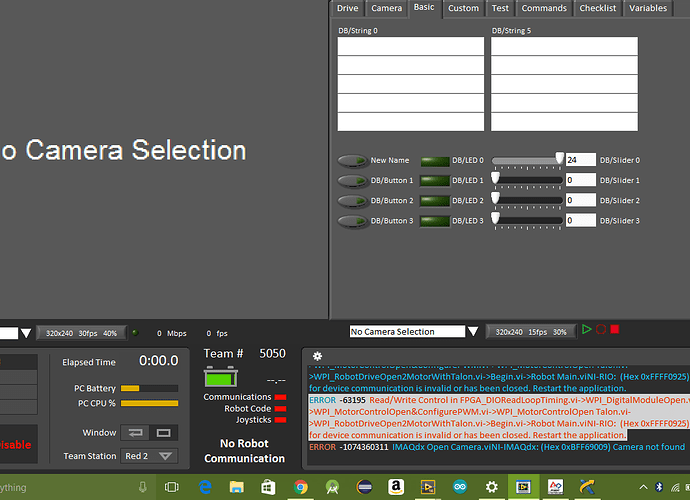This screenshot has height=500, width=690.
Task: Open LabVIEW from taskbar
Action: point(428,487)
